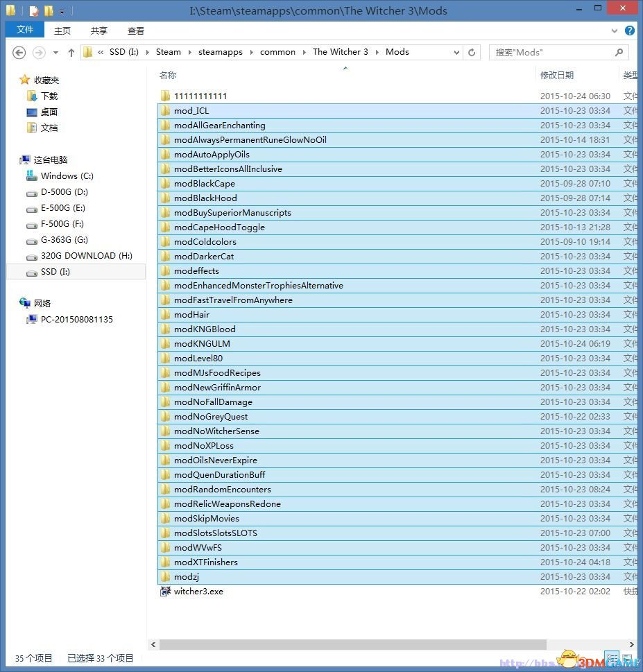Switch to the 共享 ribbon tab
The width and height of the screenshot is (643, 672).
click(99, 31)
